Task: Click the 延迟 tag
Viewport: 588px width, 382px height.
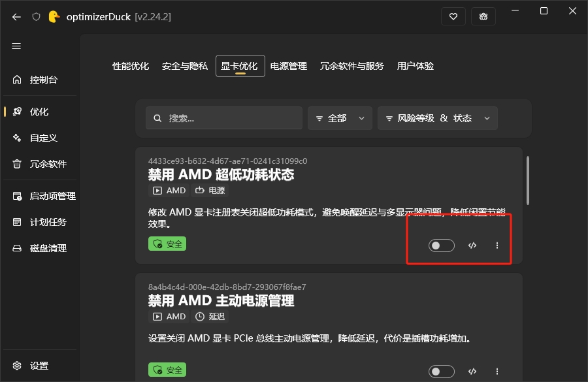Action: (210, 317)
